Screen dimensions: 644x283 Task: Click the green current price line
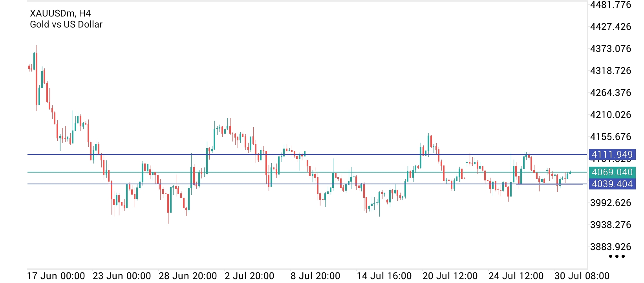pos(307,172)
